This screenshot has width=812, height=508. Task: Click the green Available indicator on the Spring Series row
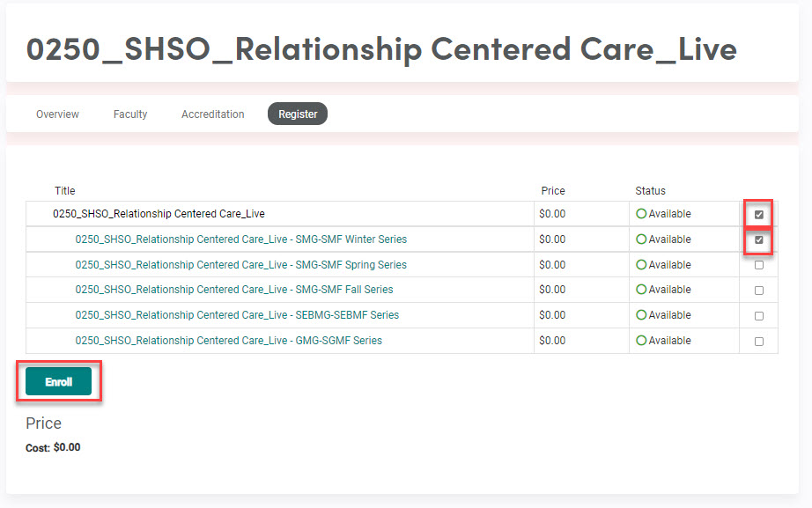click(642, 264)
